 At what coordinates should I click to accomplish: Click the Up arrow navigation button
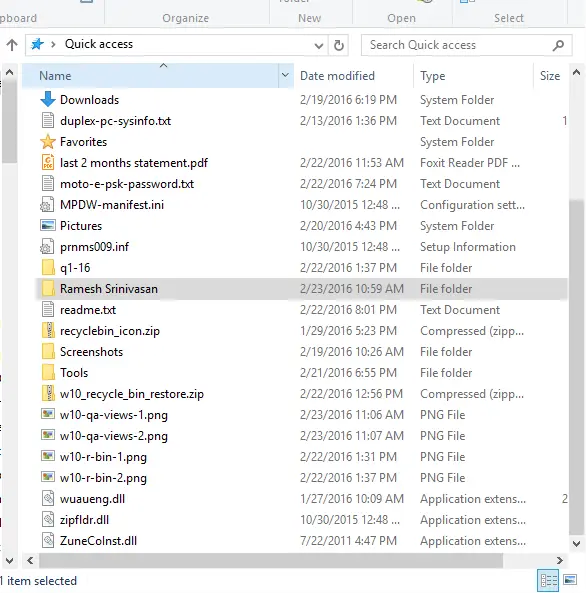pyautogui.click(x=12, y=45)
